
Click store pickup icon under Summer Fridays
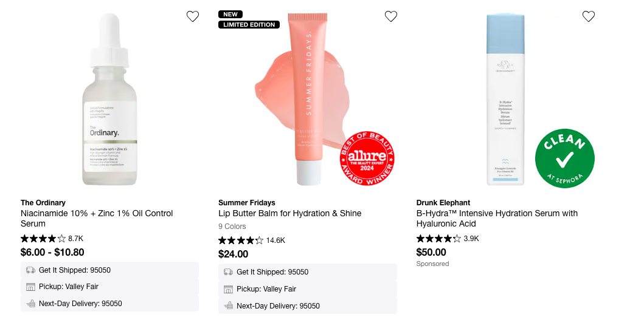229,289
